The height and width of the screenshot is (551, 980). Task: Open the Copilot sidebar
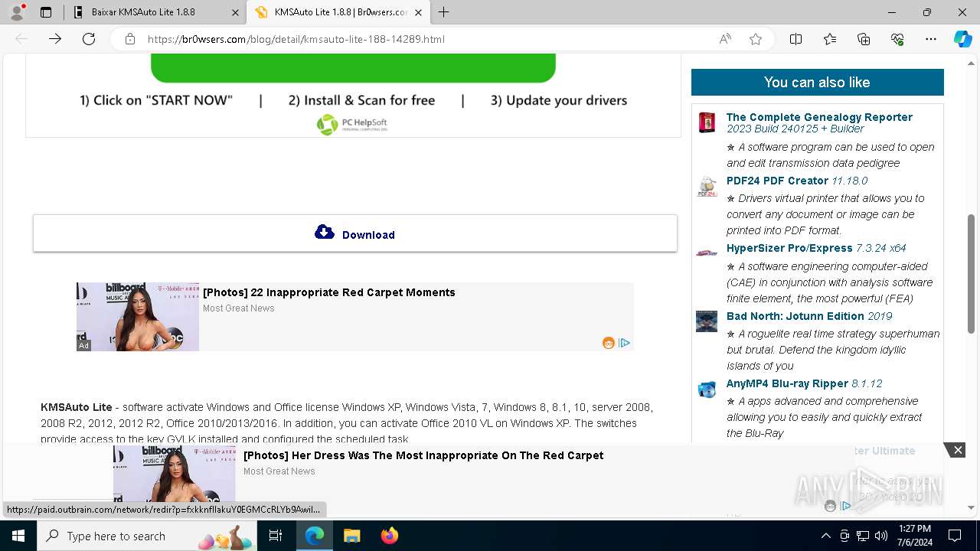pos(962,39)
